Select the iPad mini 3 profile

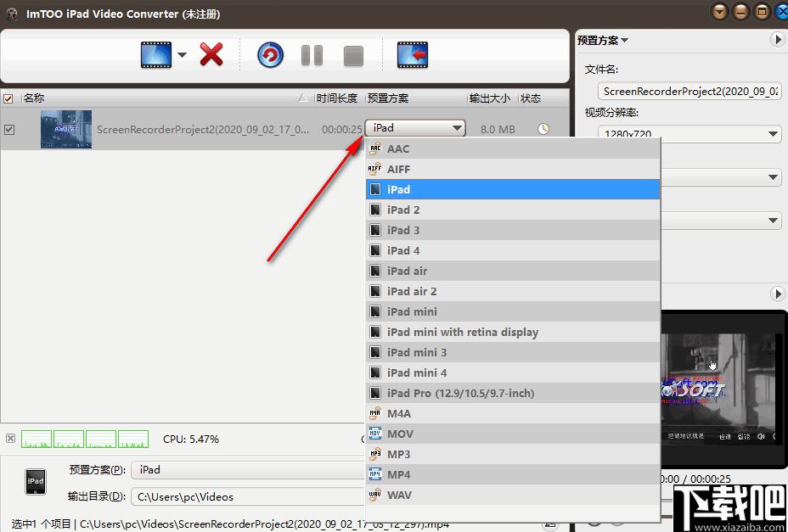pos(513,352)
